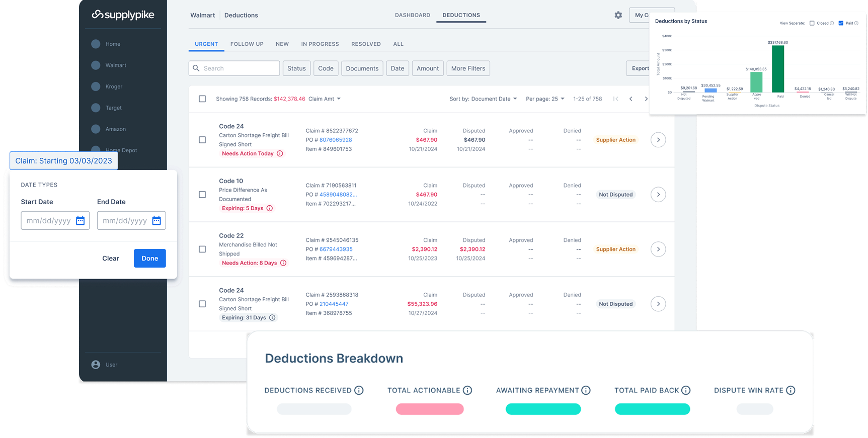Screen dimensions: 868x438
Task: Open the Code filter
Action: 326,68
